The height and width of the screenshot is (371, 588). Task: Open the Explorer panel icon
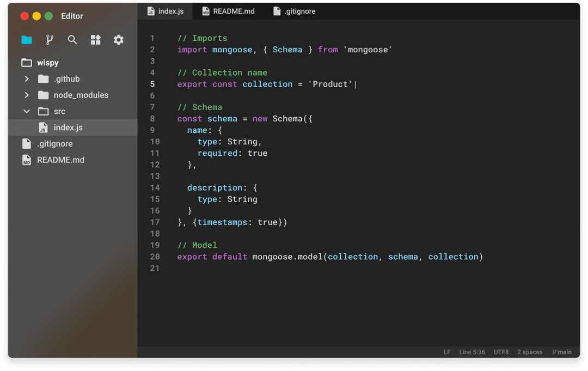point(26,39)
